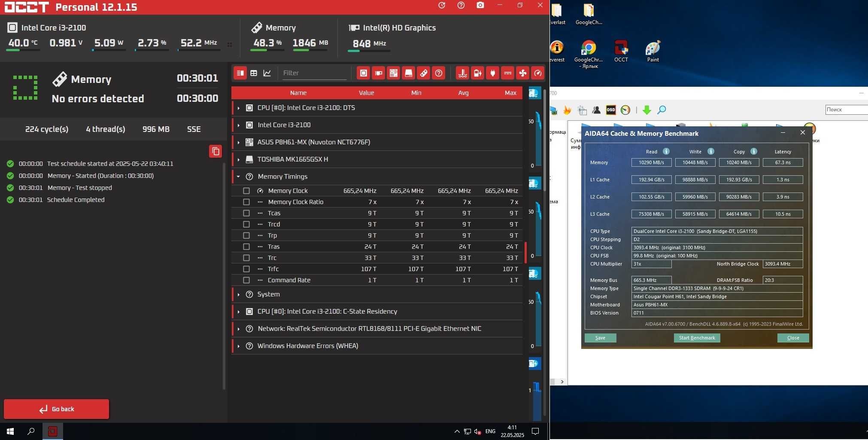Toggle motherboard sensor filter in OCCT toolbar
The width and height of the screenshot is (868, 440).
coord(394,73)
